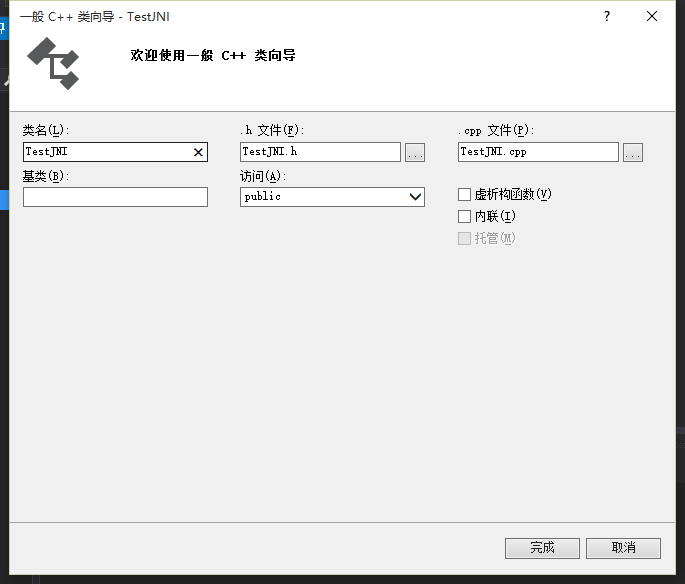The image size is (685, 584).
Task: Browse for the .h file location
Action: pyautogui.click(x=415, y=152)
